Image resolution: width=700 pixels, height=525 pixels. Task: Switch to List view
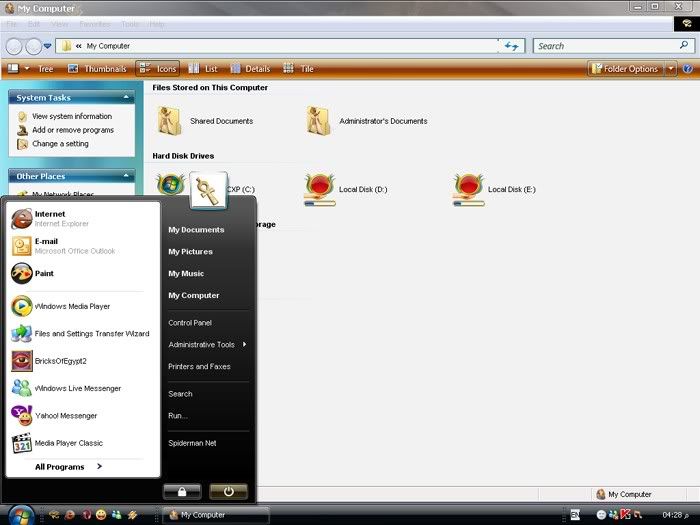point(203,69)
